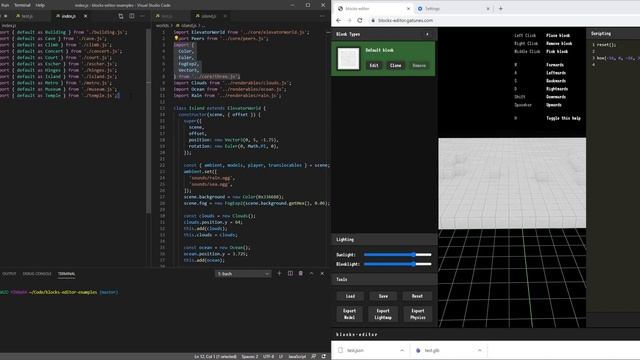The image size is (640, 360).
Task: Kill the terminal with trash icon
Action: (301, 273)
